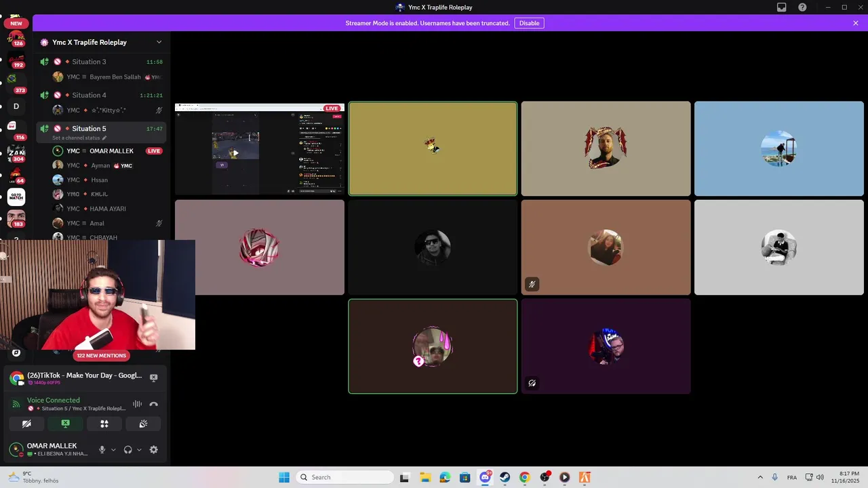
Task: Edit the Set a channel status text
Action: [79, 138]
